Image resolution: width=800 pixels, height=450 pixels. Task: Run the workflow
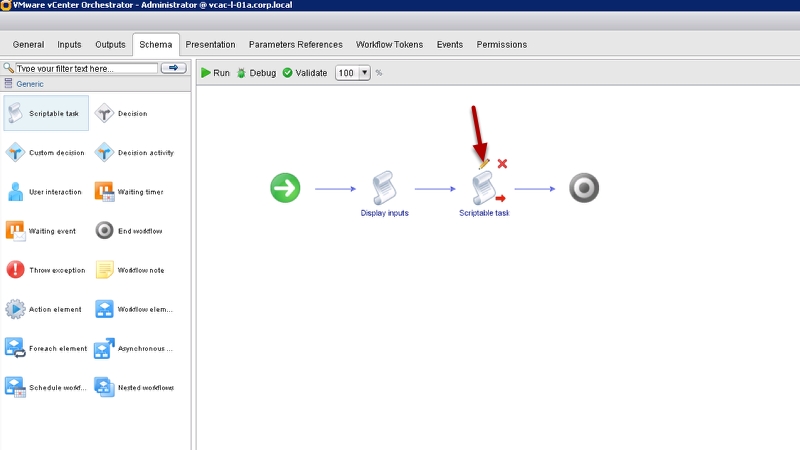(x=215, y=73)
